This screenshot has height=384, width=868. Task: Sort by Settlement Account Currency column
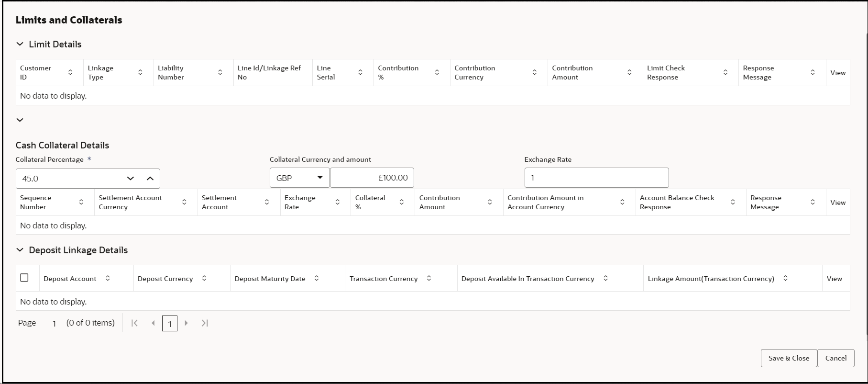[184, 203]
